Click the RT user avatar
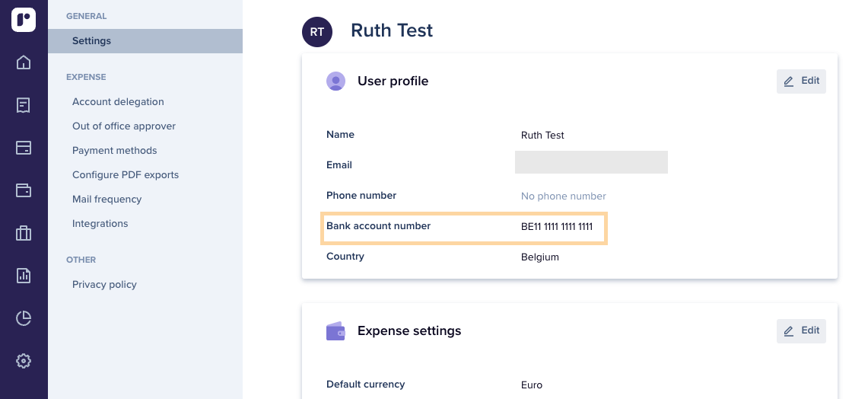The height and width of the screenshot is (399, 868). (317, 32)
